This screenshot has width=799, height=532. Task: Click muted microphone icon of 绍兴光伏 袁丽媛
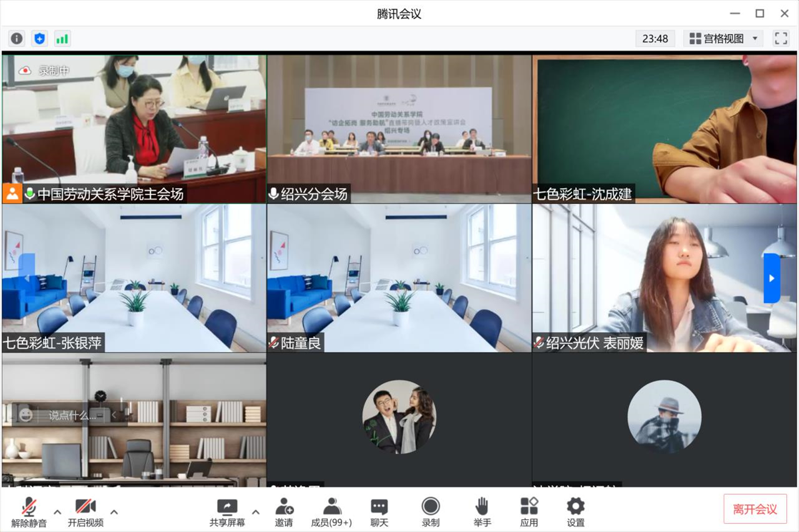tap(539, 343)
